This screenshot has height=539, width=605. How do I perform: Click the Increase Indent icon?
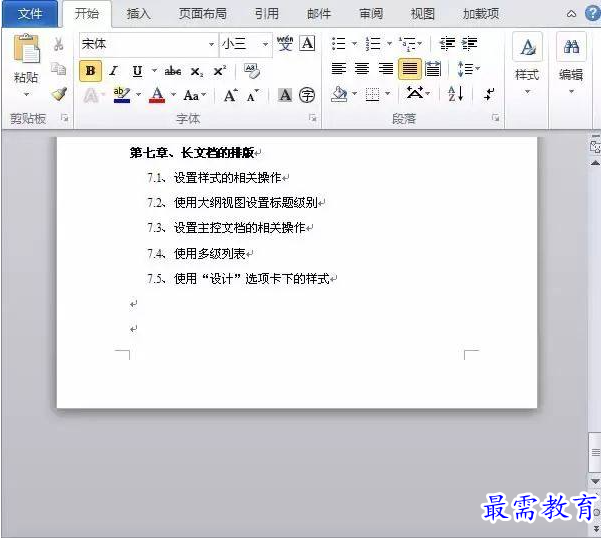click(470, 44)
